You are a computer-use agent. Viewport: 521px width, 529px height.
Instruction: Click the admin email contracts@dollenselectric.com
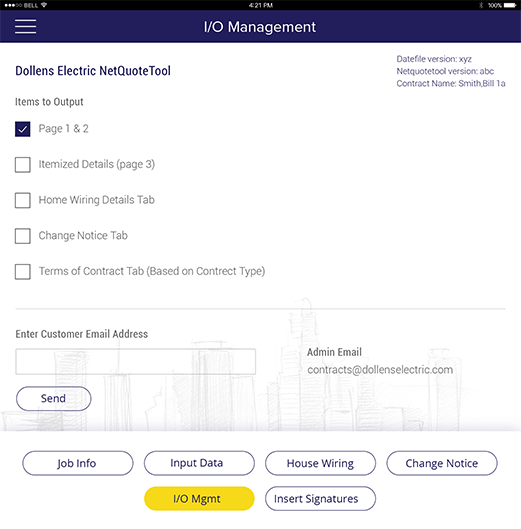point(380,370)
